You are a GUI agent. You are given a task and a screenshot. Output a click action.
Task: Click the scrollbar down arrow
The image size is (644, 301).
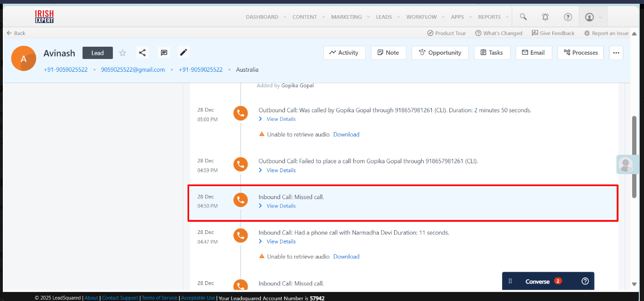pyautogui.click(x=634, y=284)
